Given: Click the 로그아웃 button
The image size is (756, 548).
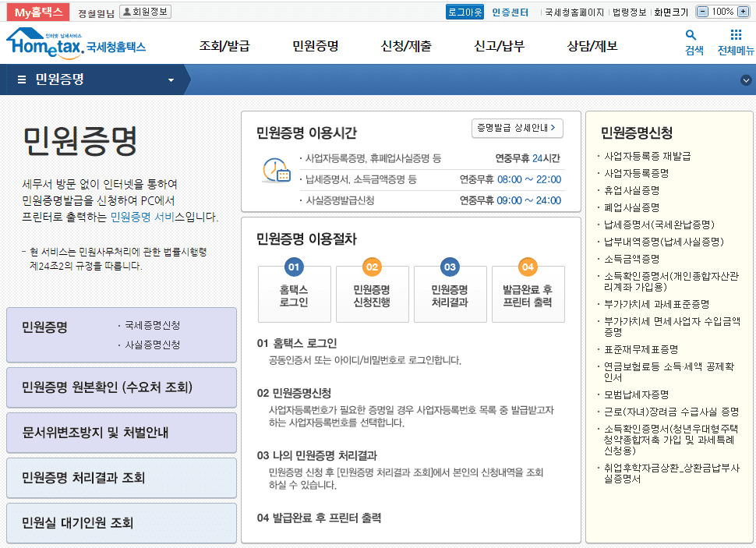Looking at the screenshot, I should [465, 12].
